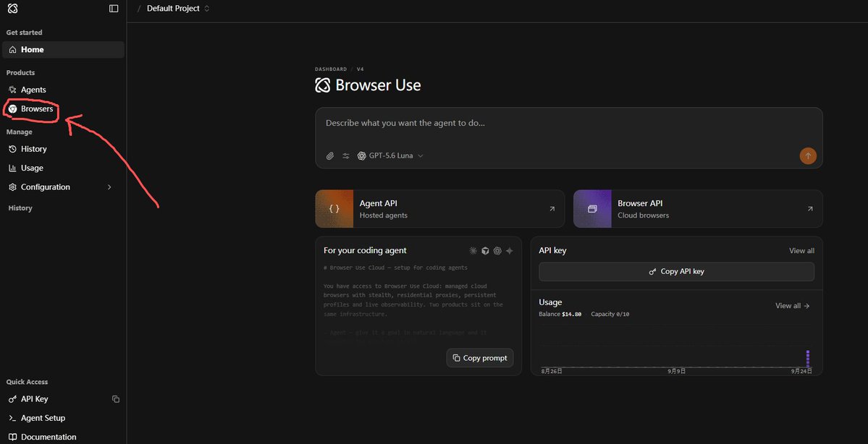Select the Claude sunburst icon for coding agent
This screenshot has height=444, width=868.
[x=473, y=250]
